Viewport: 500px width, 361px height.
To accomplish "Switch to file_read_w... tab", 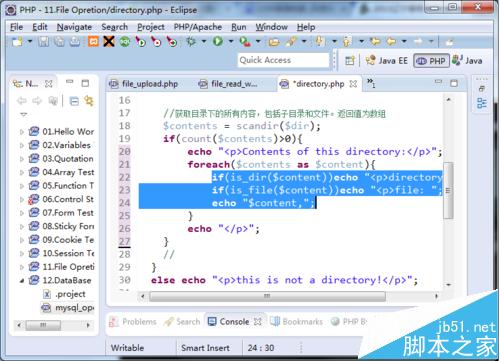I will click(228, 84).
